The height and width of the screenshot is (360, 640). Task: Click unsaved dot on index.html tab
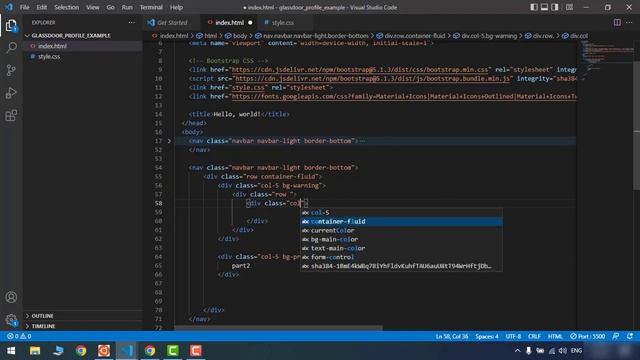pos(250,22)
